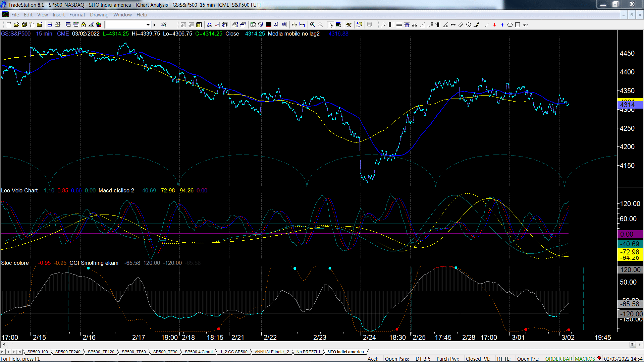
Task: Click the colored cubes toolbar icon
Action: coord(99,25)
